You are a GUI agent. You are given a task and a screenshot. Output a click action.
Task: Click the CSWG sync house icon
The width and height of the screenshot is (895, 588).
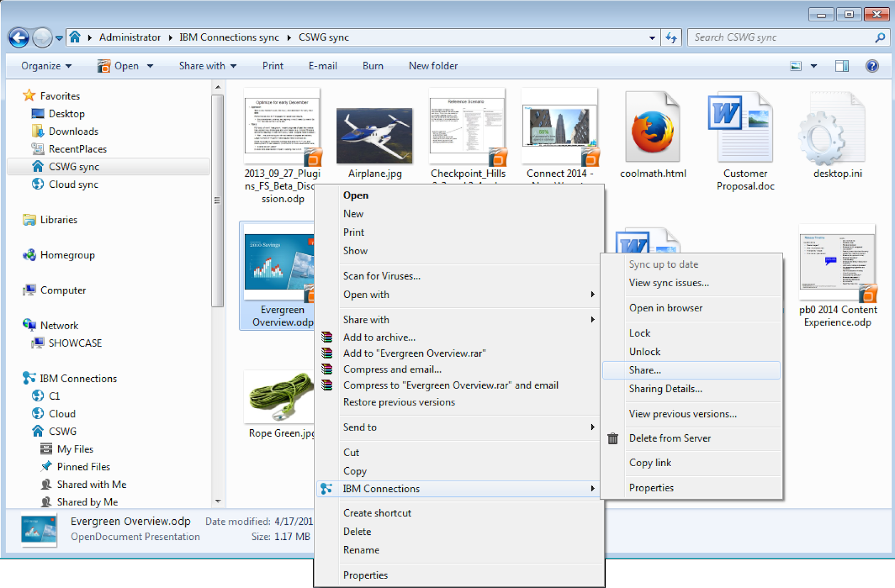[x=38, y=167]
